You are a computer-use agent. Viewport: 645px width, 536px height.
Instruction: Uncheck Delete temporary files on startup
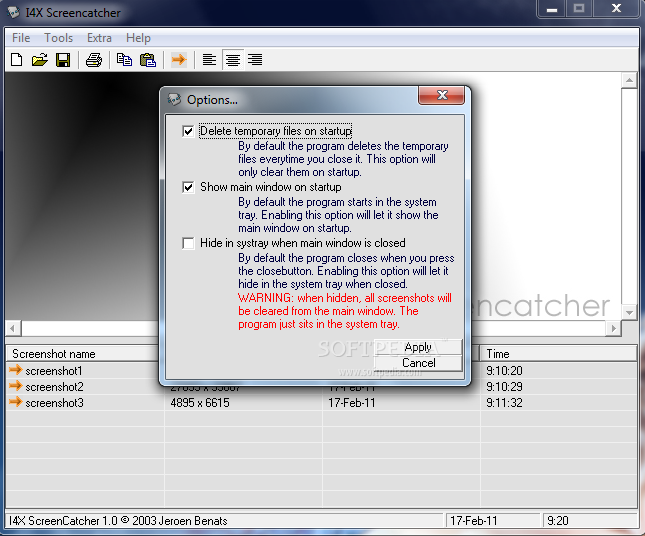[188, 131]
